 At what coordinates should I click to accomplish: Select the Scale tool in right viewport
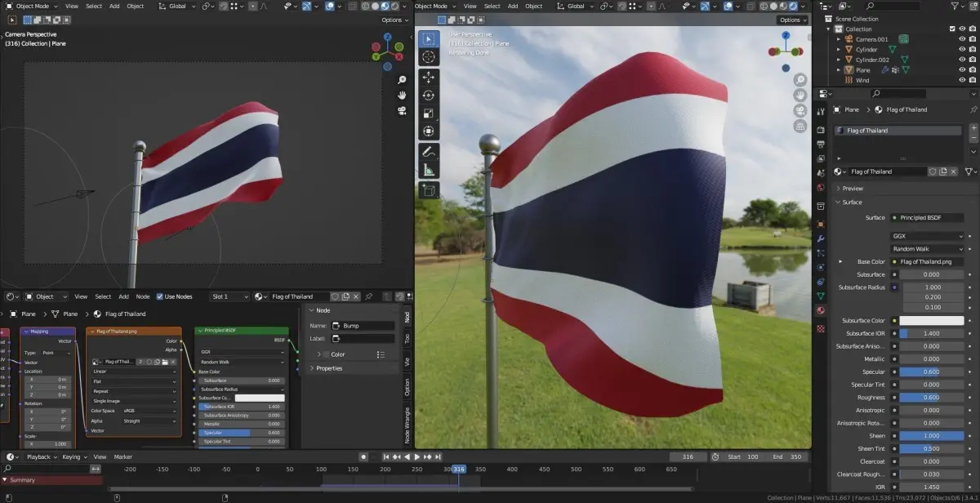point(429,114)
